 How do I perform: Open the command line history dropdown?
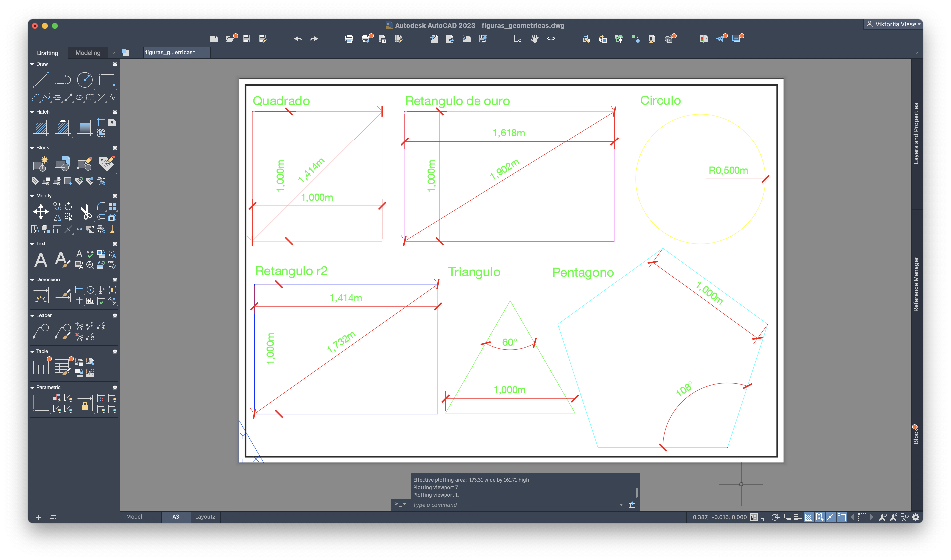621,505
